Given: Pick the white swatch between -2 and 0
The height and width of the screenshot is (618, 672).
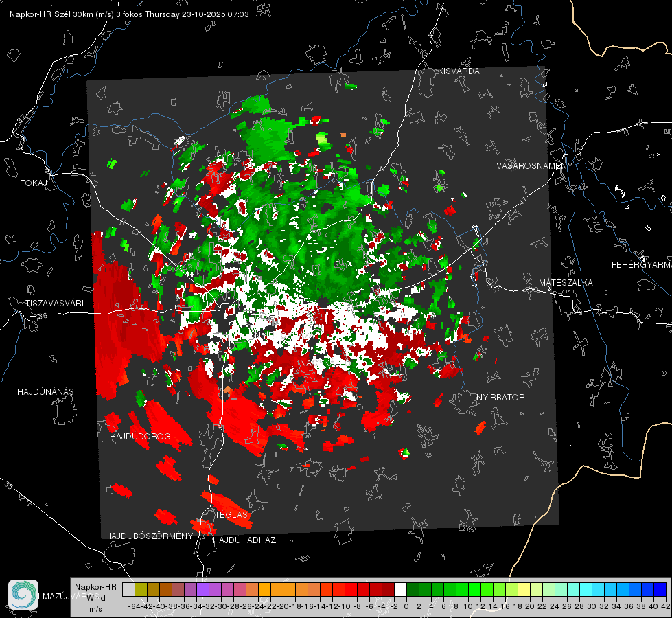Looking at the screenshot, I should [400, 589].
